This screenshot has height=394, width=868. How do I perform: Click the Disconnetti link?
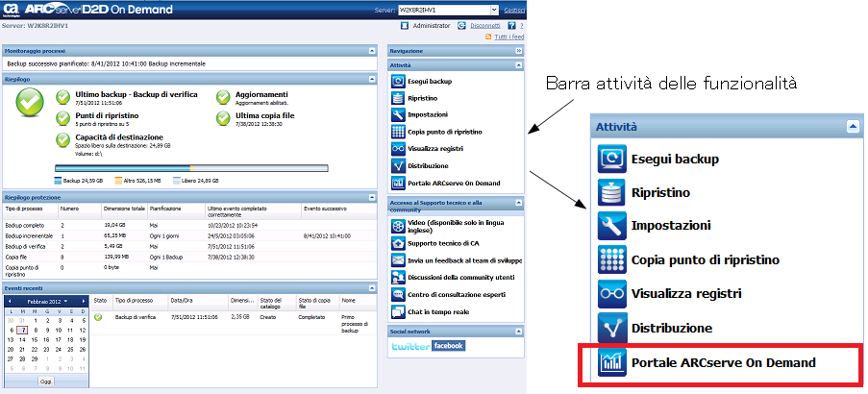(485, 25)
